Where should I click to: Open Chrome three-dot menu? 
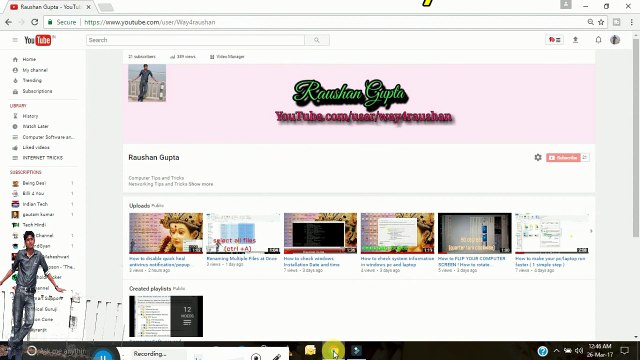coord(631,22)
